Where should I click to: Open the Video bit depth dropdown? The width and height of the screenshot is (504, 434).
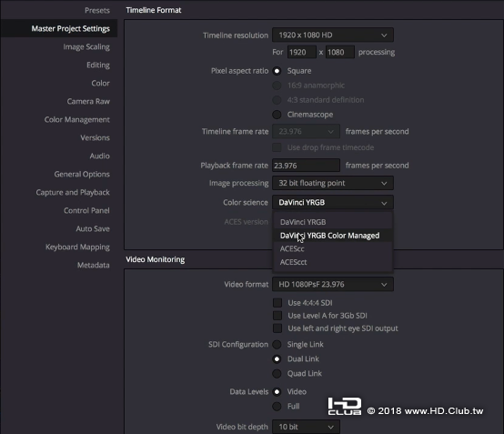click(x=306, y=427)
